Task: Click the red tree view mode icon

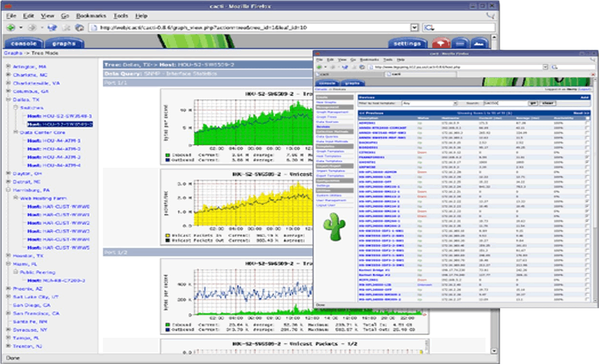Action: coord(441,44)
